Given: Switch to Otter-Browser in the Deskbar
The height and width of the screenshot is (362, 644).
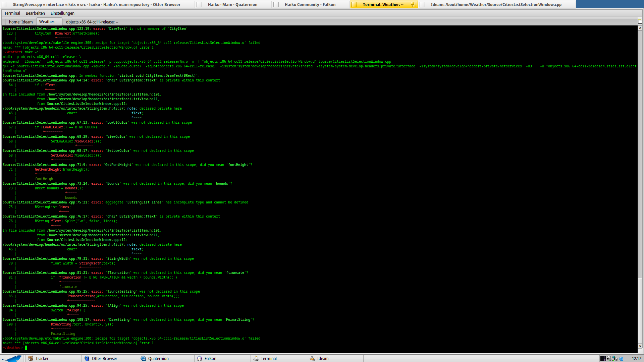Looking at the screenshot, I should (109, 358).
